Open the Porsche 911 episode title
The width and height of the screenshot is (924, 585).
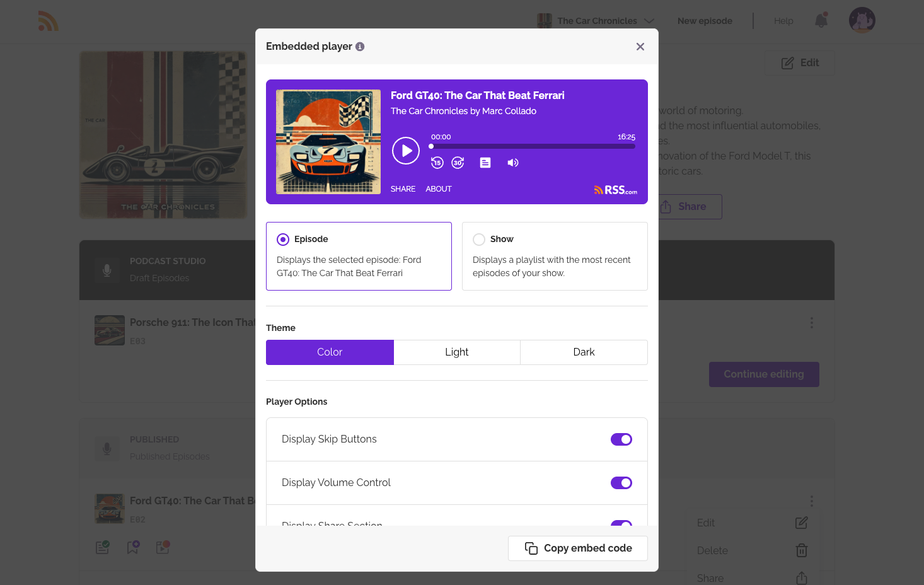[x=192, y=323]
